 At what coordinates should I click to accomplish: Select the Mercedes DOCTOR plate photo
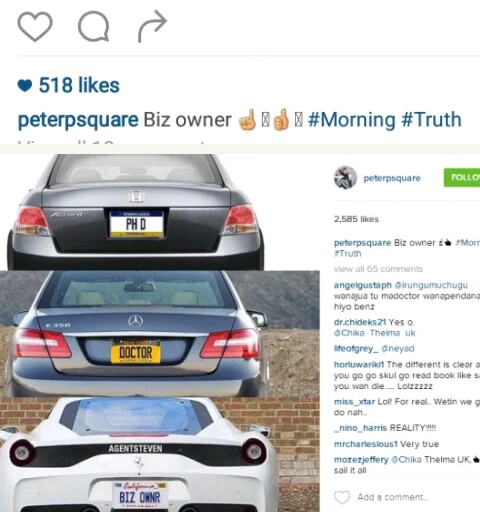[160, 334]
